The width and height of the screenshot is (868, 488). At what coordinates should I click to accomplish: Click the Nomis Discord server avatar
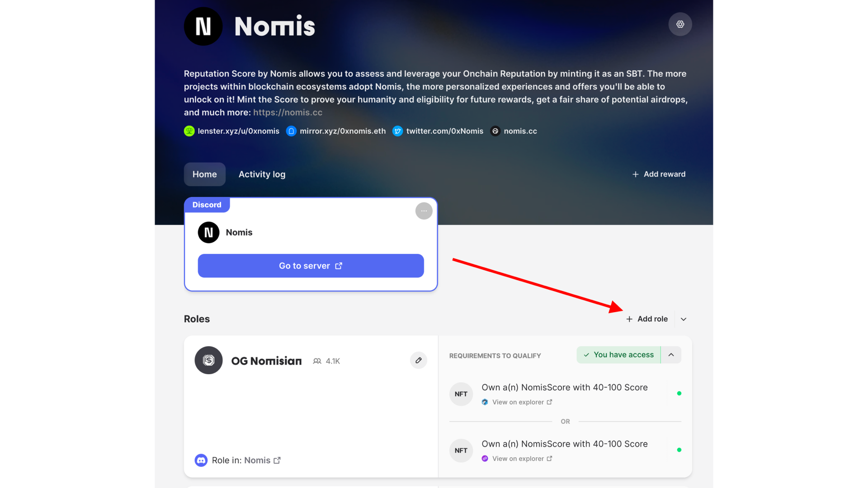[x=208, y=232]
